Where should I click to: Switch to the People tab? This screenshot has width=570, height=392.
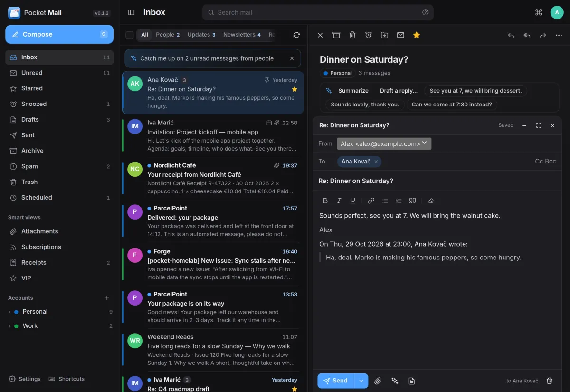pos(168,35)
